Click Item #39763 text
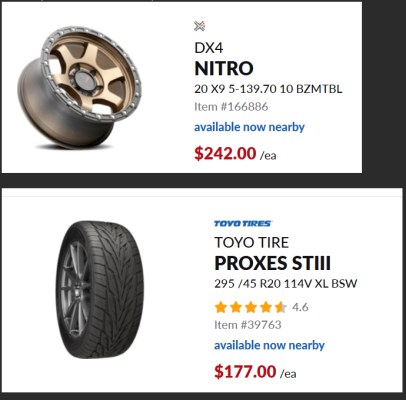This screenshot has width=406, height=400. click(x=248, y=325)
